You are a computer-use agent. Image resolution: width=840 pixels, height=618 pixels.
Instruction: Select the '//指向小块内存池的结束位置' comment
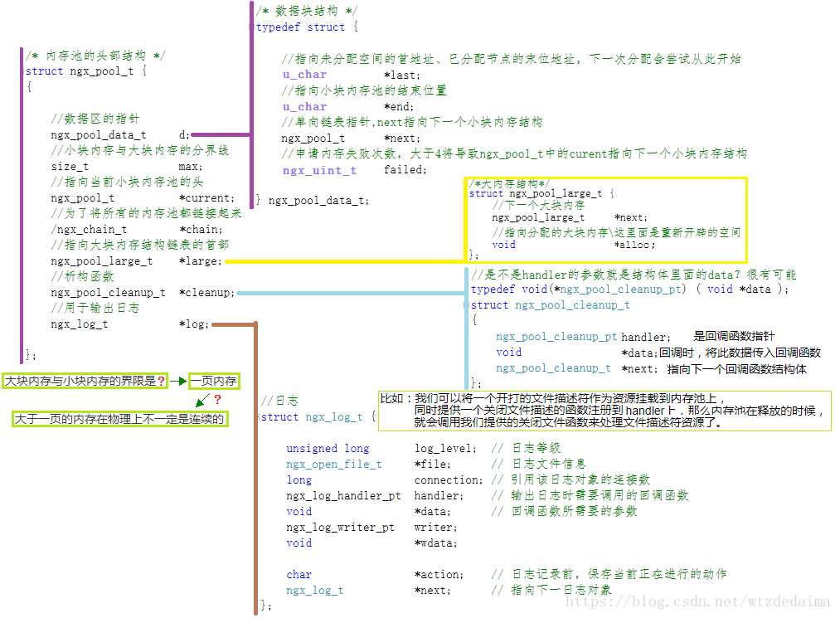pyautogui.click(x=364, y=90)
